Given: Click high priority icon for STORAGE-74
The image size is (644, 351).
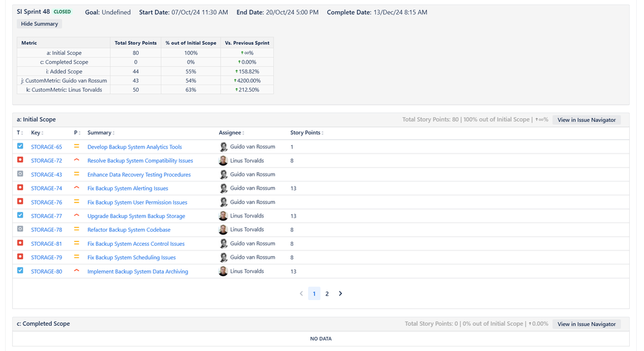Looking at the screenshot, I should [77, 187].
